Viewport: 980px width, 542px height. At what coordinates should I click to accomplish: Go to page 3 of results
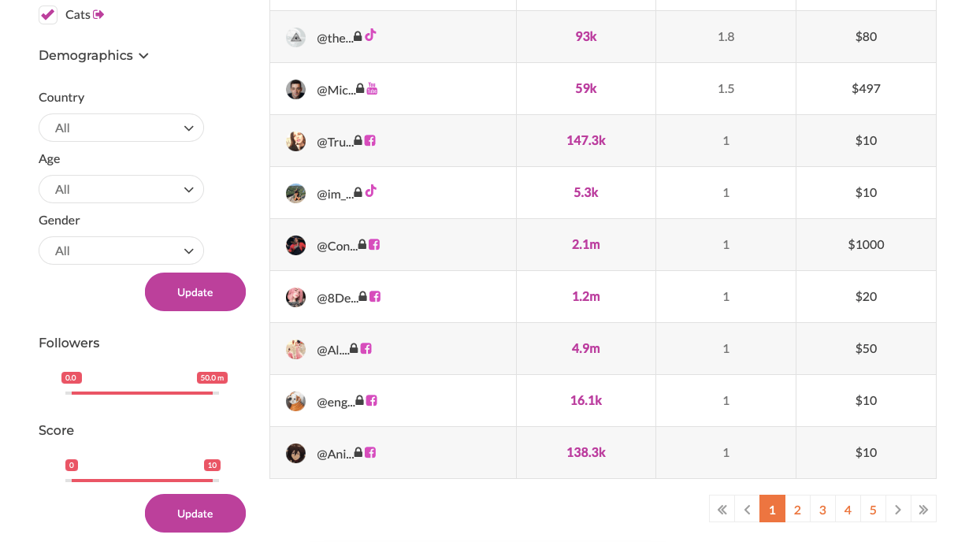click(822, 510)
